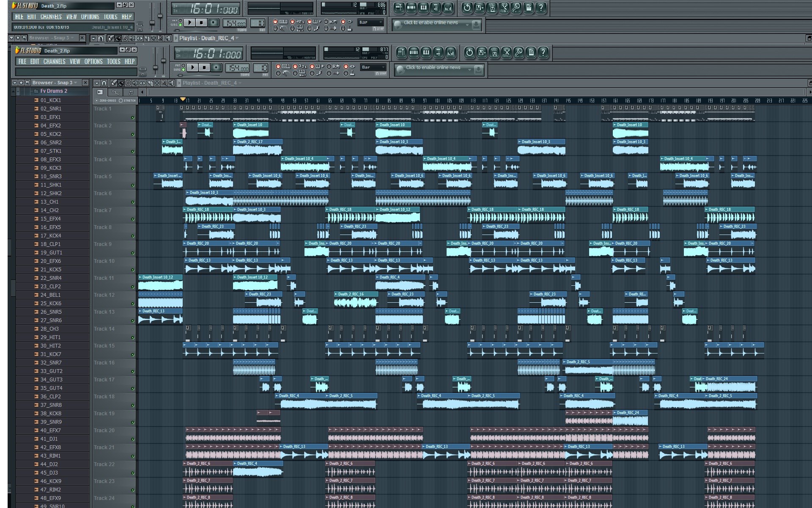
Task: Click to enable online news in front window
Action: [433, 68]
